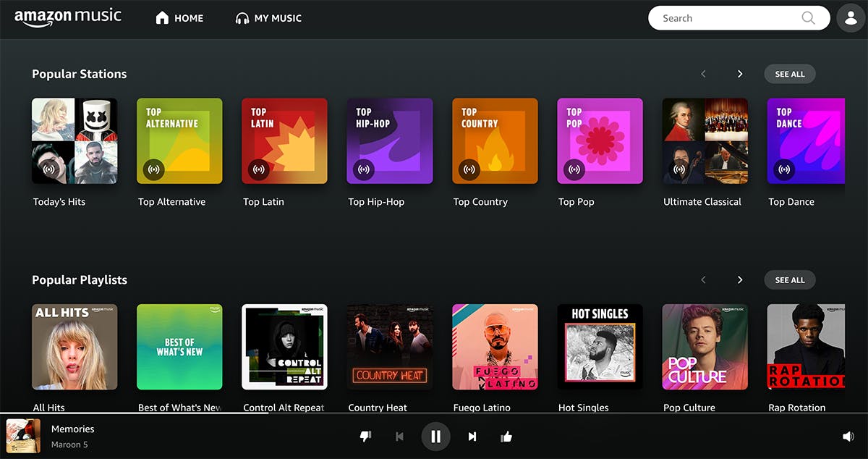Screen dimensions: 868x459
Task: Mute the volume speaker icon
Action: click(848, 437)
